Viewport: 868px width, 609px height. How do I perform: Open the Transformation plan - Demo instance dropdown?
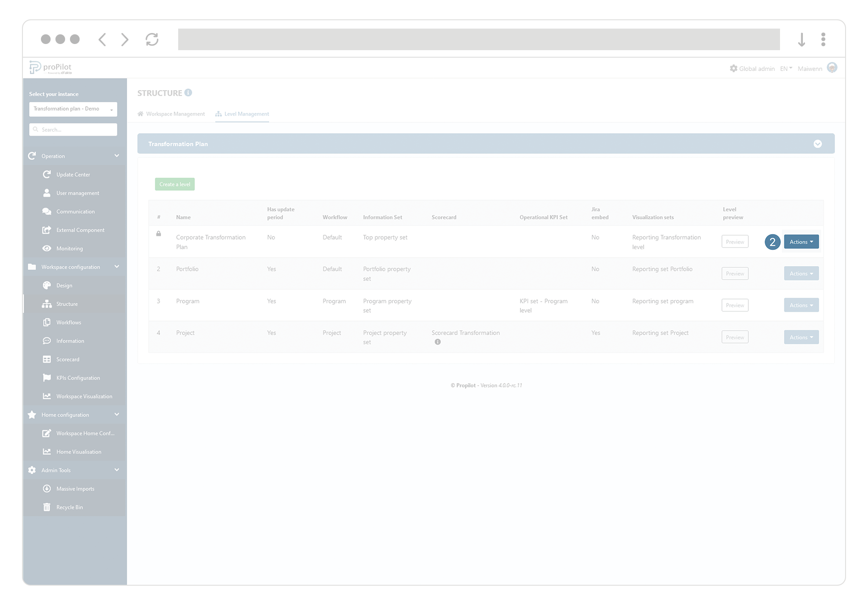(x=73, y=109)
